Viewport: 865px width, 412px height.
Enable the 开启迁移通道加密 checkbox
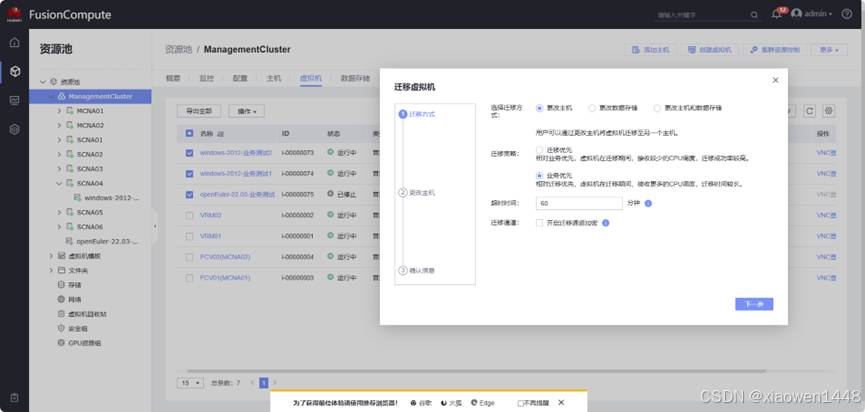click(540, 222)
